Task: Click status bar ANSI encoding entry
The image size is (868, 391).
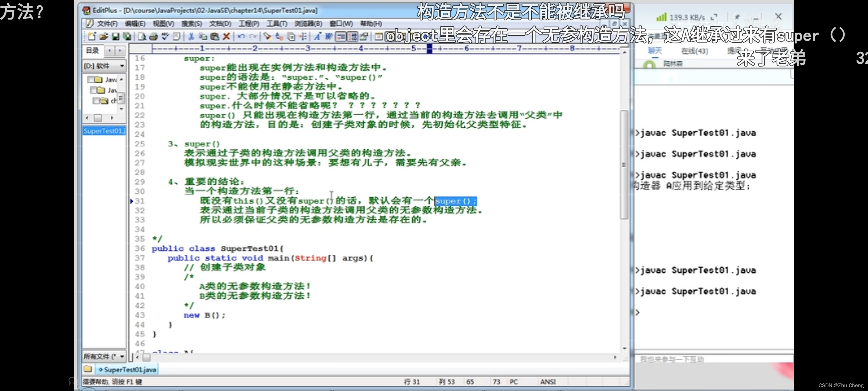Action: pos(548,381)
